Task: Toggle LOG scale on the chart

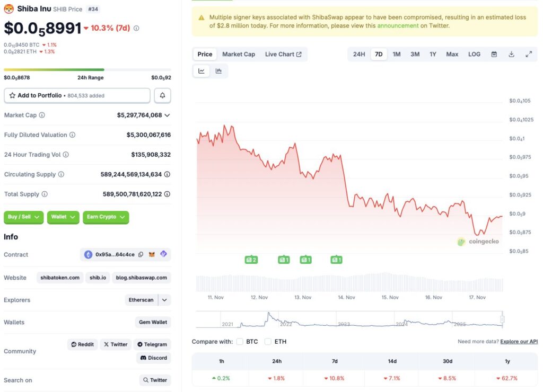Action: click(x=474, y=54)
